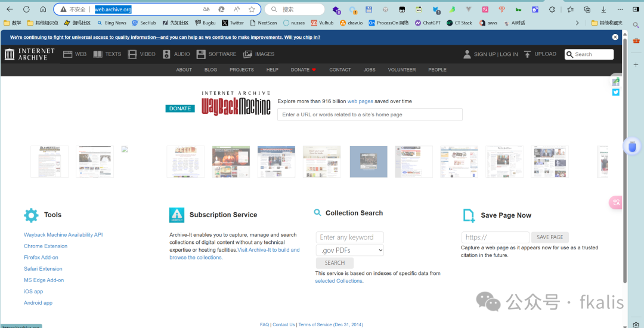
Task: Focus the Enter any keyword field
Action: [350, 237]
